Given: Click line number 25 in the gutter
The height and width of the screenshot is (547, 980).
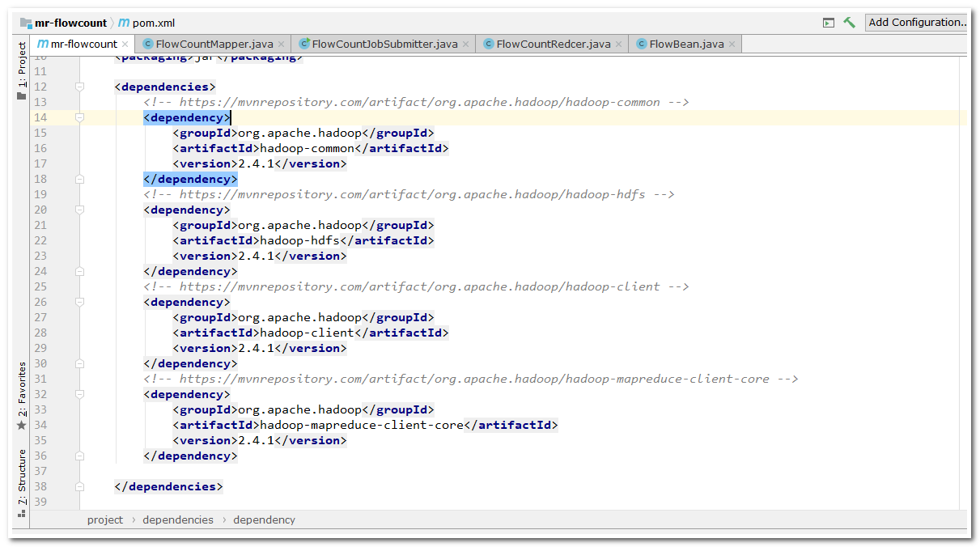Looking at the screenshot, I should 40,286.
